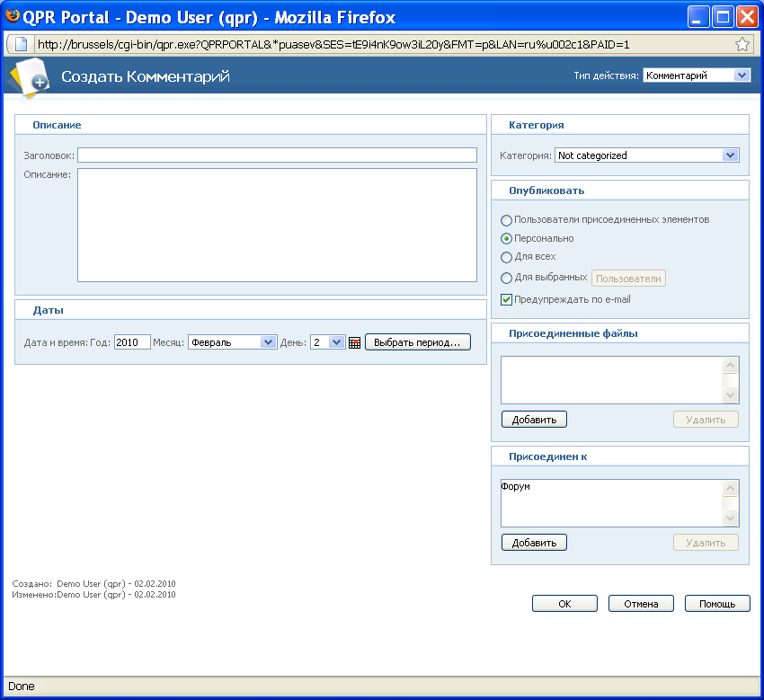764x700 pixels.
Task: Click down arrow of Присоединен к scrollbar
Action: 730,518
